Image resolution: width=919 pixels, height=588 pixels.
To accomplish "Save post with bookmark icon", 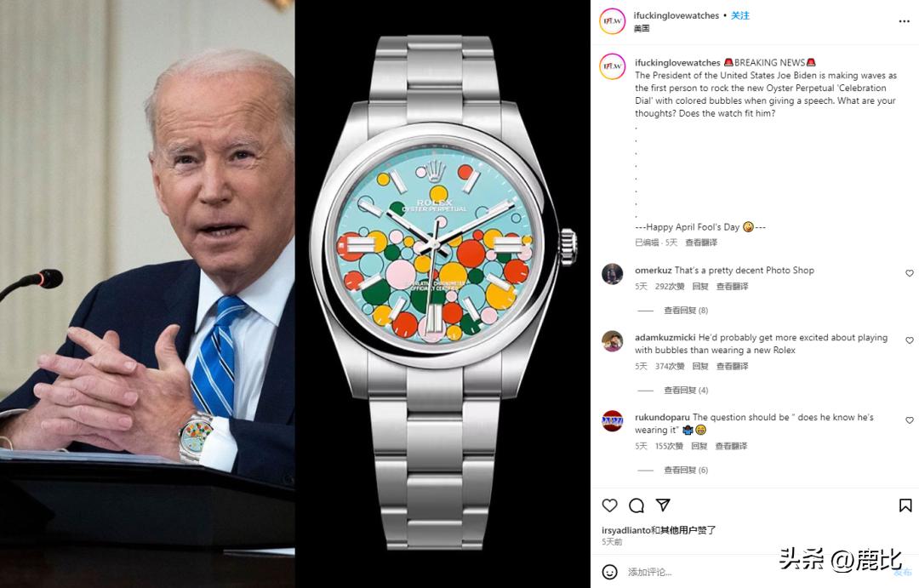I will pyautogui.click(x=905, y=505).
